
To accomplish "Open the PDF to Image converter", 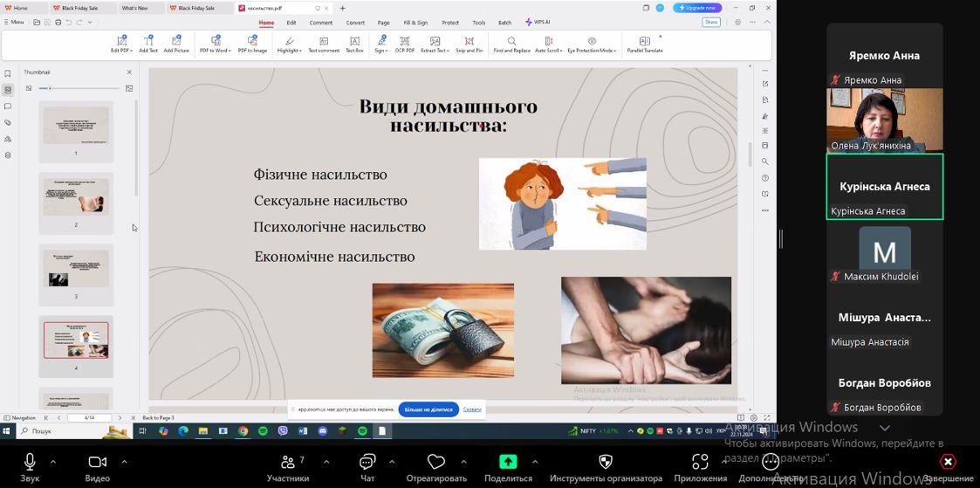I will [252, 45].
